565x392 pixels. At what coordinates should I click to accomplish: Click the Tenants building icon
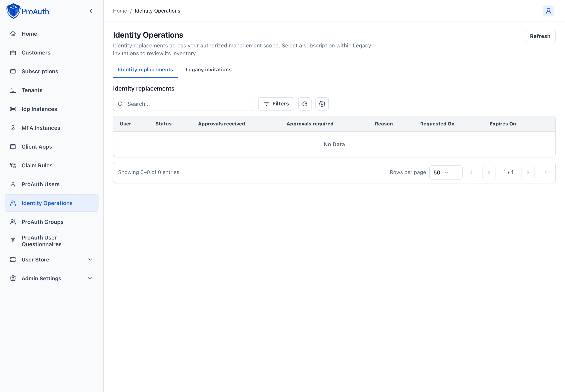pyautogui.click(x=13, y=90)
